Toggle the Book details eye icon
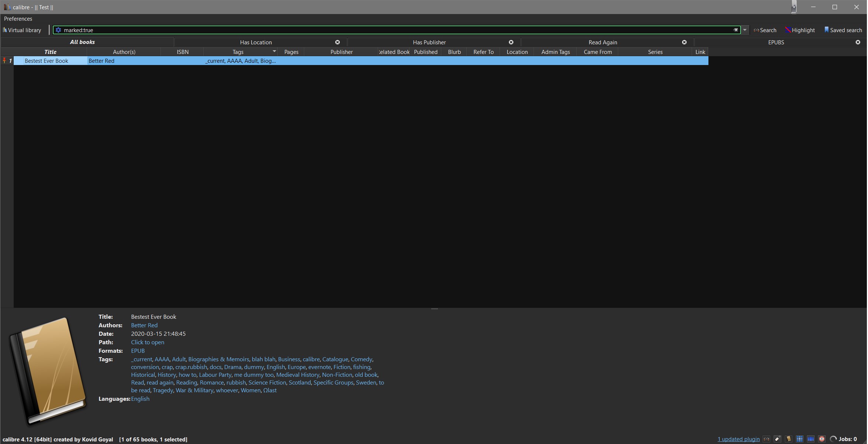The image size is (868, 444). pos(822,439)
